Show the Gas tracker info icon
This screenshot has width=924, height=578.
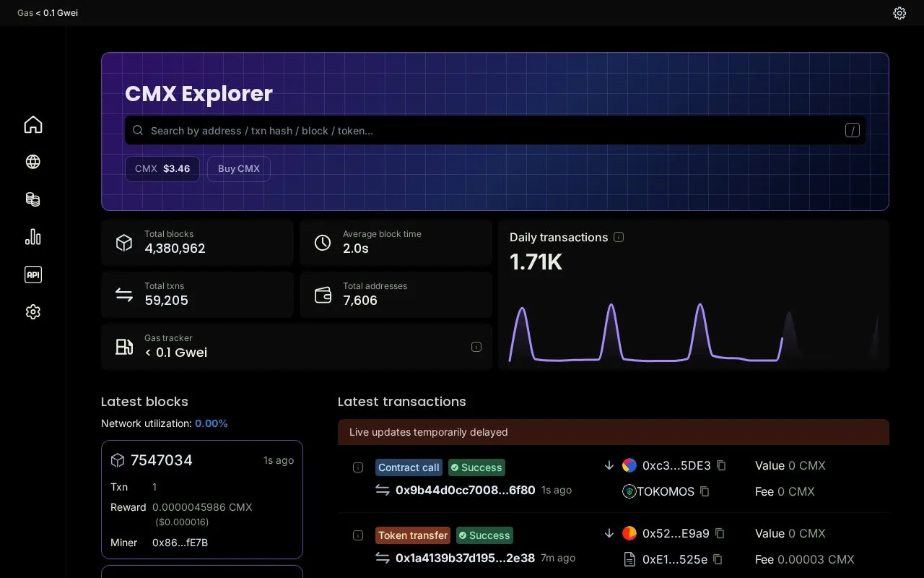[476, 347]
